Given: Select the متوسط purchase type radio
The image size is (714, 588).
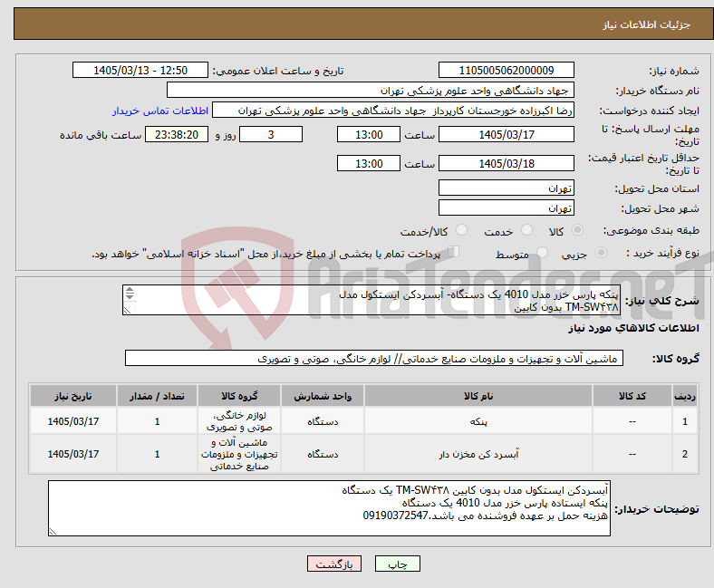Looking at the screenshot, I should [543, 253].
